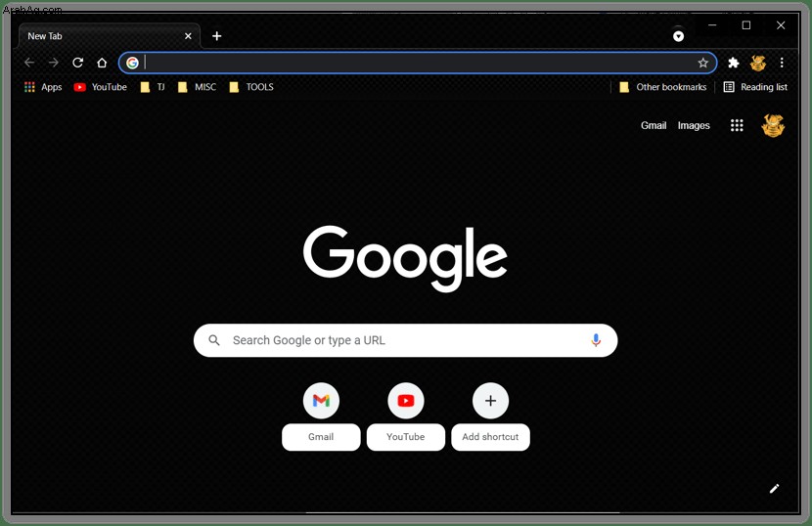Go back with the back arrow
This screenshot has height=526, width=812.
point(29,63)
